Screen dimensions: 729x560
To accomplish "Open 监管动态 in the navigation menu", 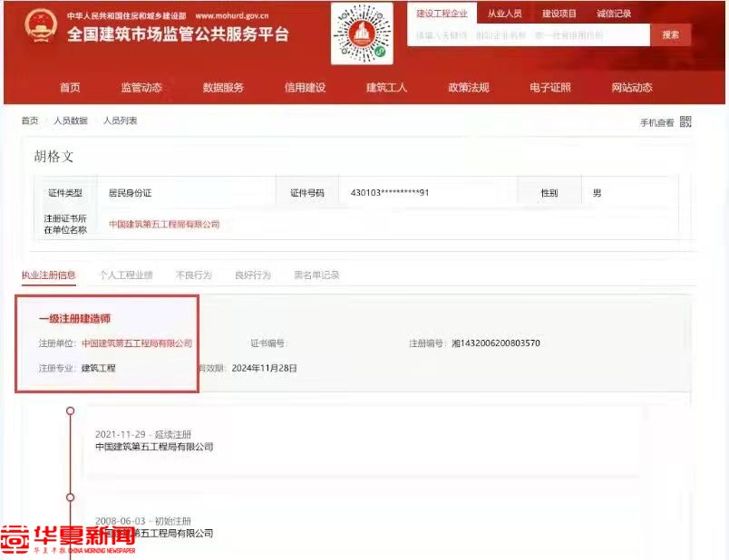I will click(x=141, y=88).
